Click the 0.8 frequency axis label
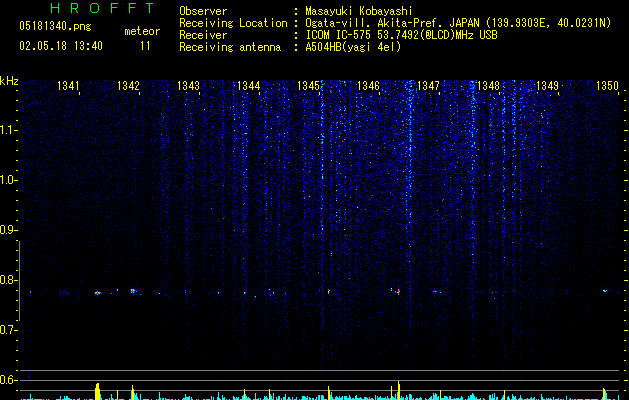The image size is (629, 400). click(x=8, y=280)
